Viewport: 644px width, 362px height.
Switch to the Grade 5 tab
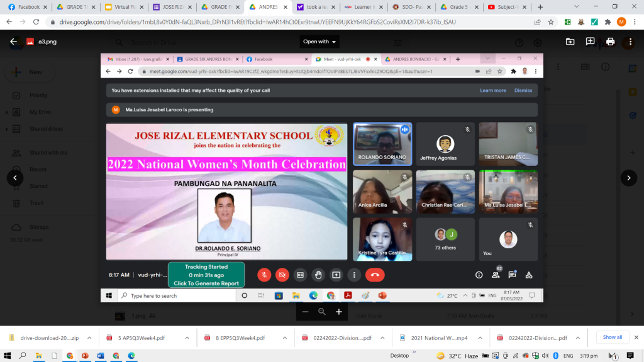[460, 7]
